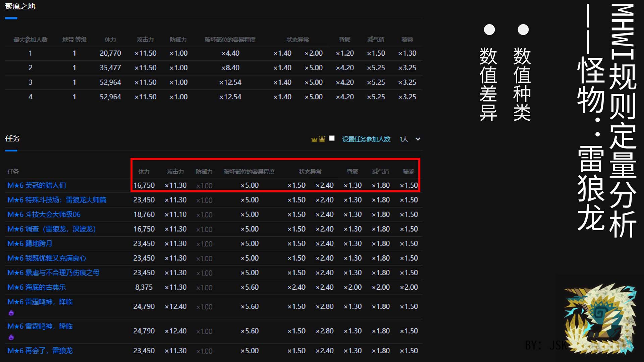The image size is (644, 362).
Task: Click white bullet above 数值差异
Action: pyautogui.click(x=489, y=29)
